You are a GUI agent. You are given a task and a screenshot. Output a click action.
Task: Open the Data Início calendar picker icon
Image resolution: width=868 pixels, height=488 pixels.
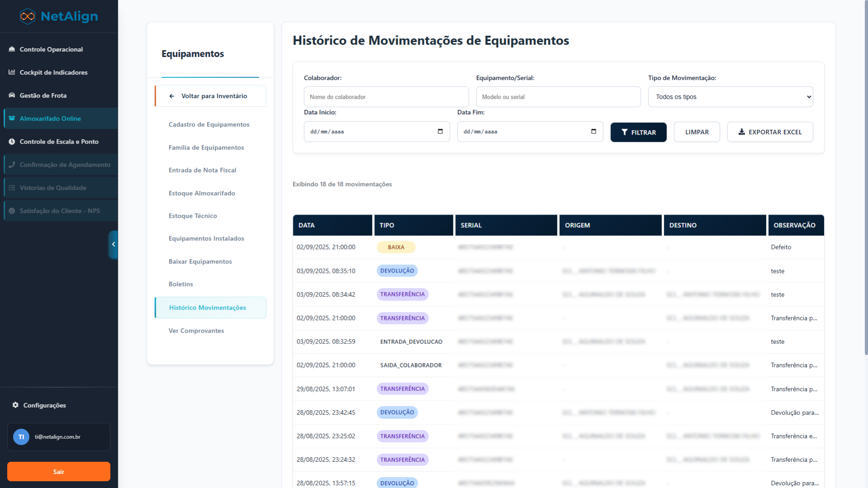(x=440, y=131)
